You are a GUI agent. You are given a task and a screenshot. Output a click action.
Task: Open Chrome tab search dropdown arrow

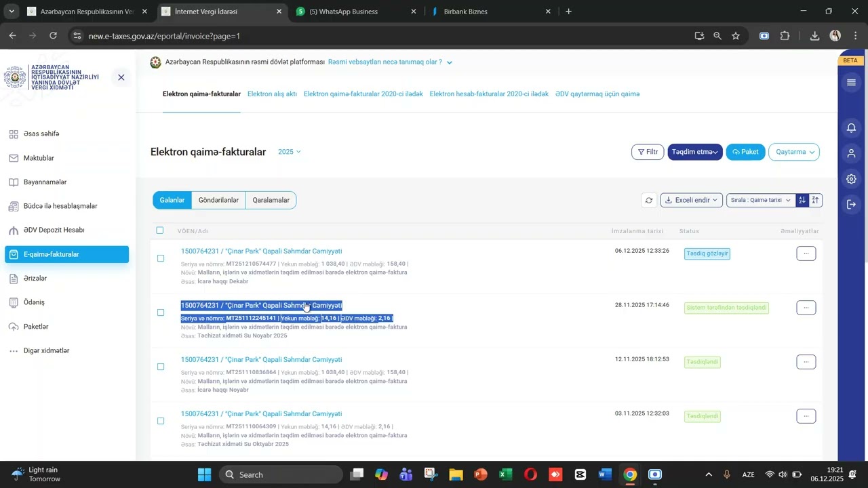click(x=12, y=12)
